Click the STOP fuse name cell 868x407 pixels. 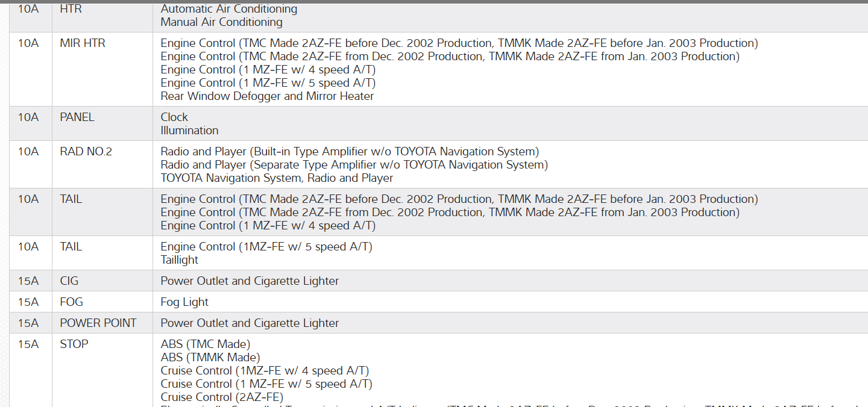point(74,344)
